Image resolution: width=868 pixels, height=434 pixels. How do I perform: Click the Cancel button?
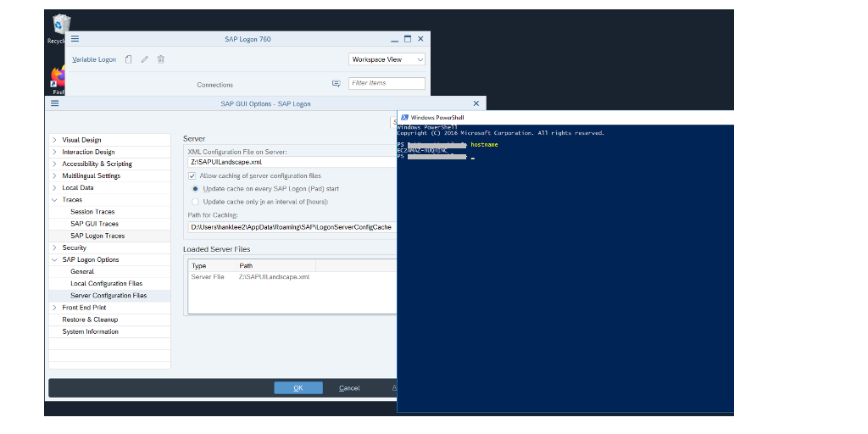click(x=349, y=388)
